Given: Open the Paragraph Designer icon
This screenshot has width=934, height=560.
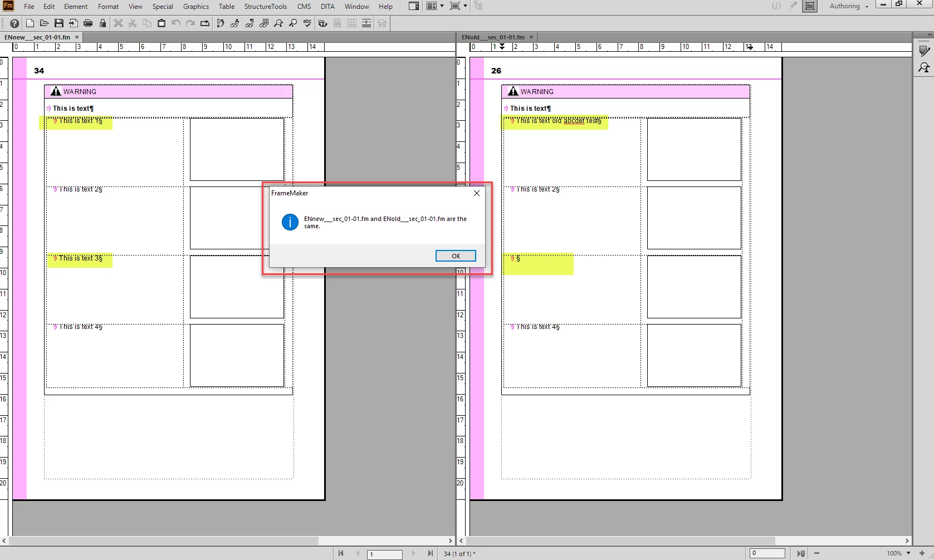Looking at the screenshot, I should tap(250, 23).
